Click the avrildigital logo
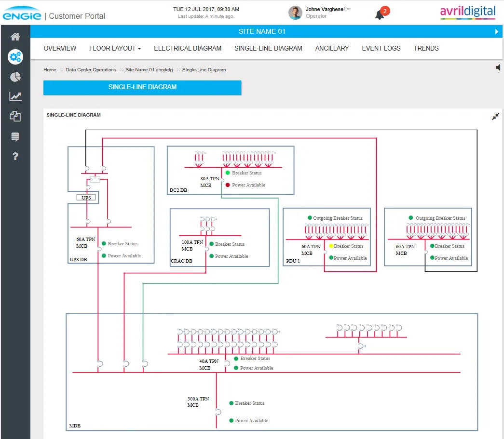 point(468,12)
